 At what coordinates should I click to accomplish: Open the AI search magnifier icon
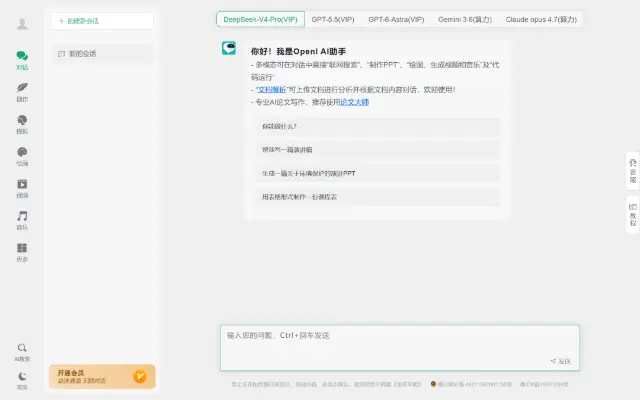(22, 348)
